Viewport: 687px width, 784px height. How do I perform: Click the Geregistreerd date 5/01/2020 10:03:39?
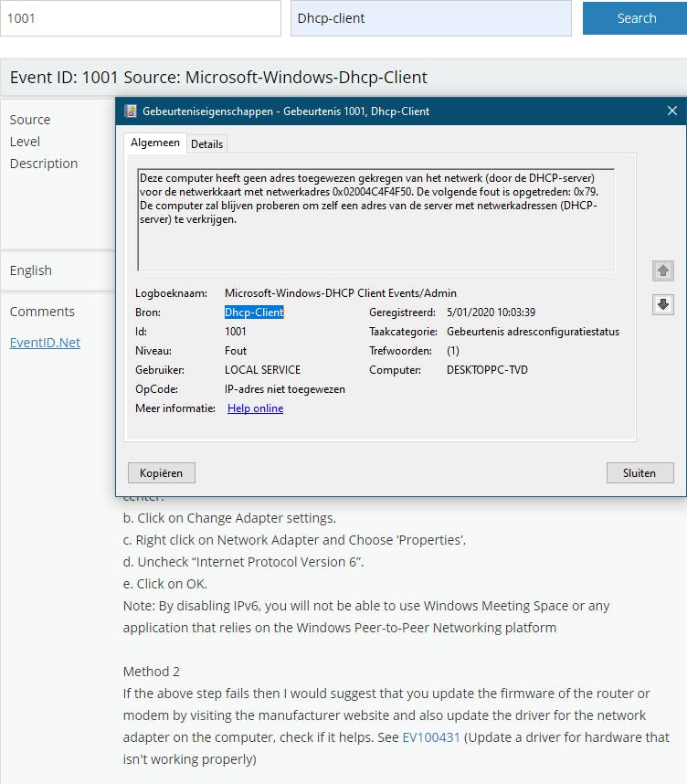(491, 313)
